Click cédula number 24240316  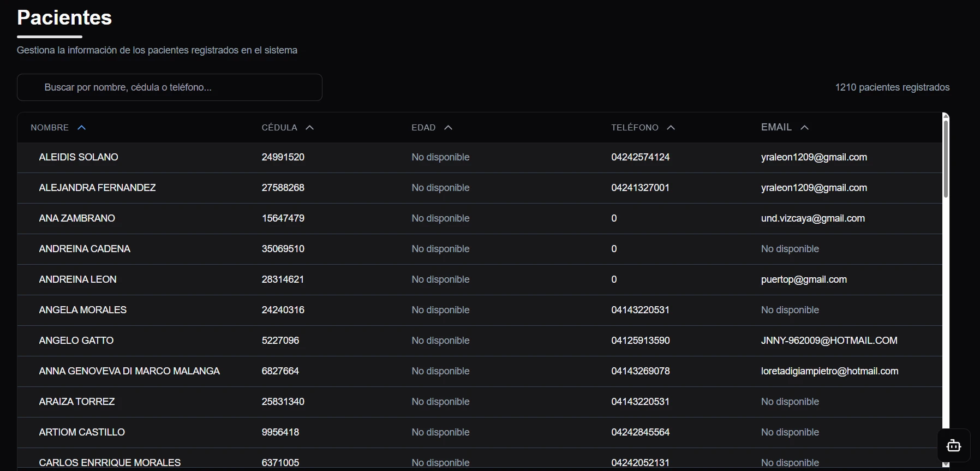point(283,310)
